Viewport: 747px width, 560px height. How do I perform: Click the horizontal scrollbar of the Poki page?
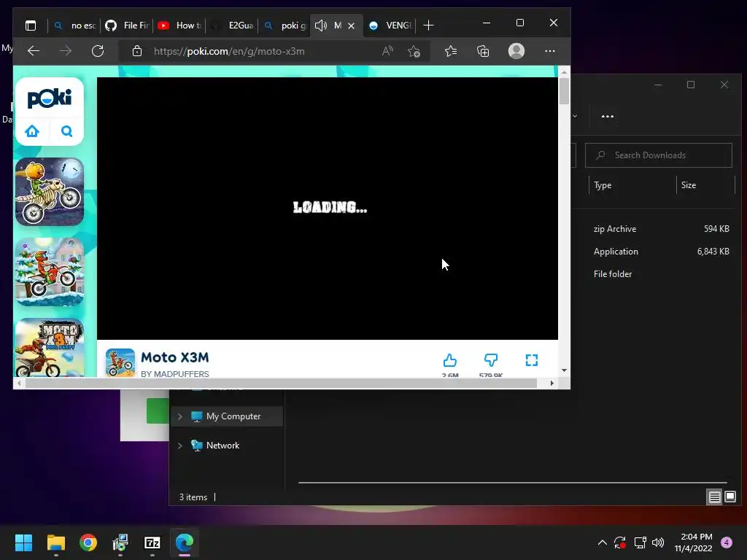click(281, 384)
